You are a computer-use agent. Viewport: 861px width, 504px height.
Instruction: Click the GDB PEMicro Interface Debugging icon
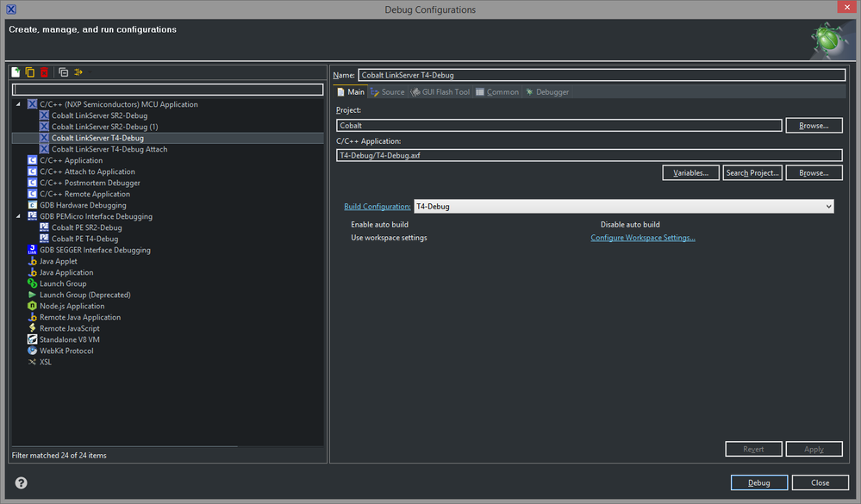pos(33,216)
